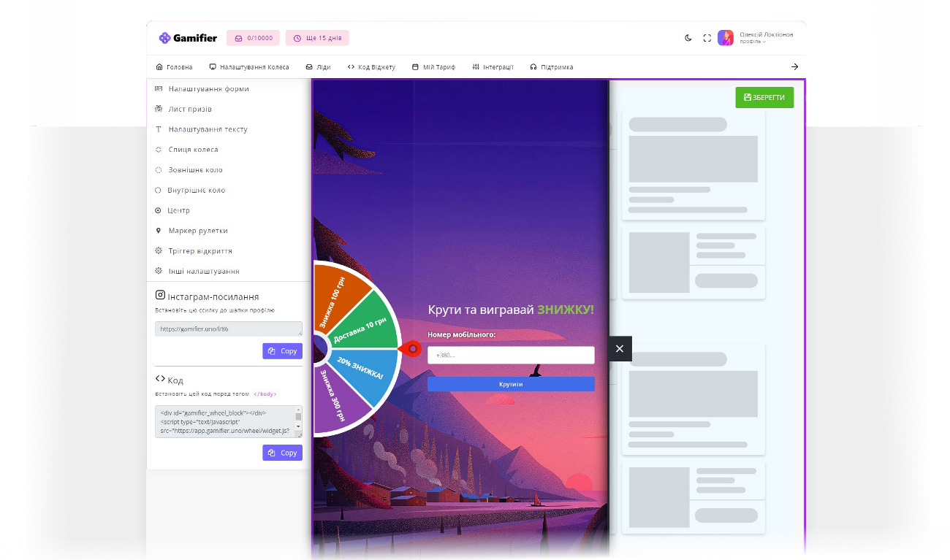Expand Лист призів settings section

click(x=189, y=109)
